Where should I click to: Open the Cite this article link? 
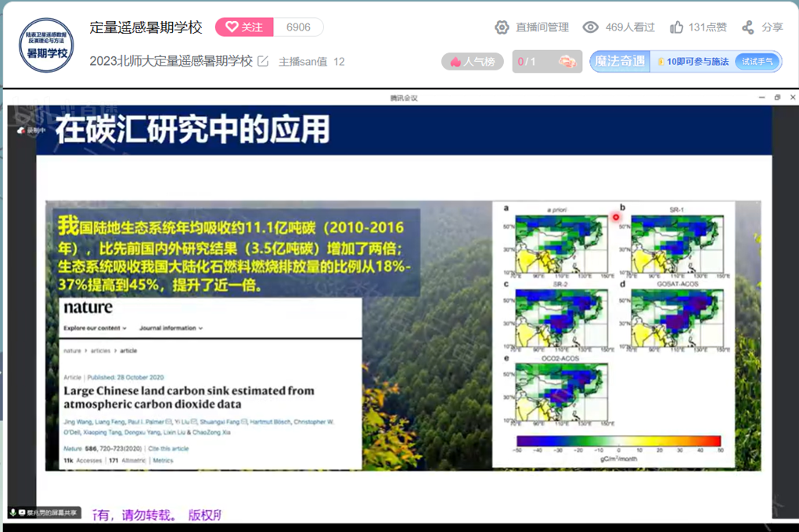coord(168,448)
